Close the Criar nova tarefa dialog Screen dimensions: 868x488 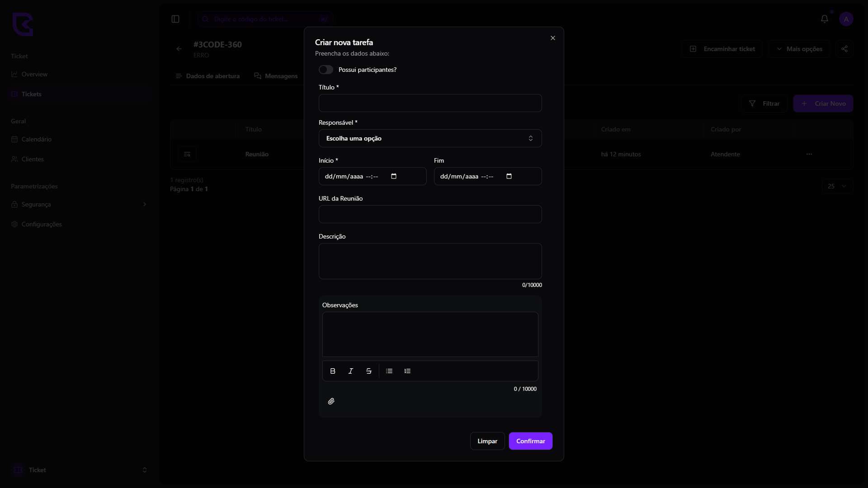point(552,38)
